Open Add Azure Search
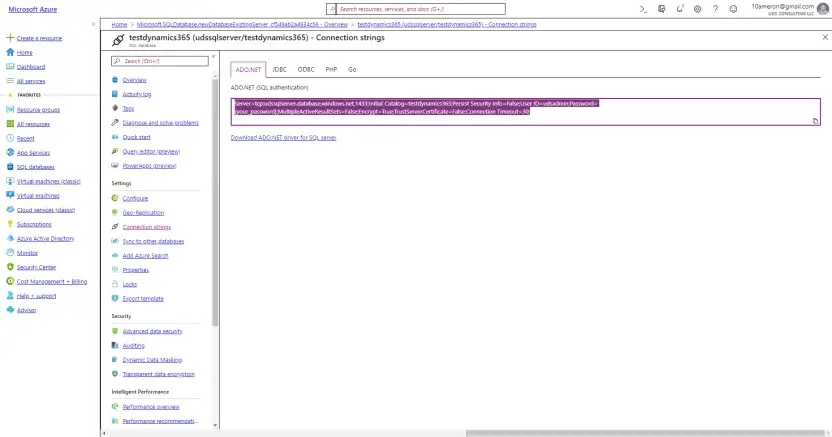 [x=145, y=256]
